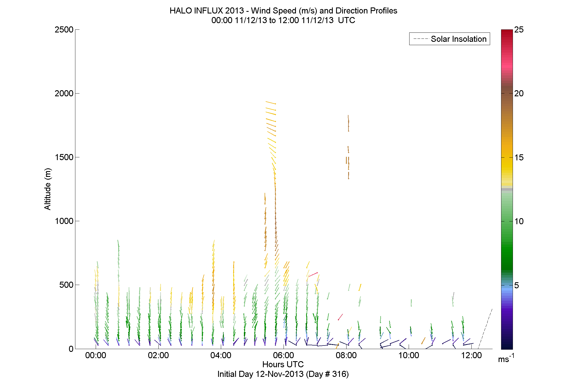
Task: Click the colorbar label 25
Action: pos(519,29)
